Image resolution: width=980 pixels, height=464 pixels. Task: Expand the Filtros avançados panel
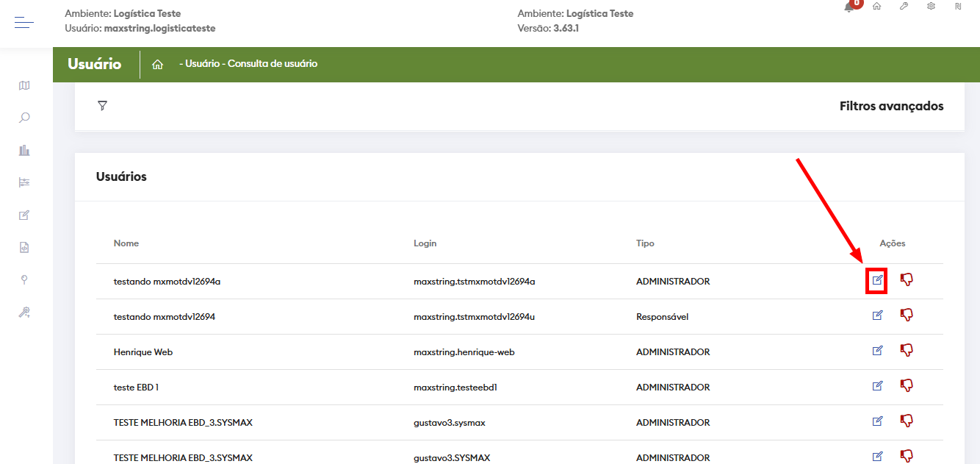(891, 106)
